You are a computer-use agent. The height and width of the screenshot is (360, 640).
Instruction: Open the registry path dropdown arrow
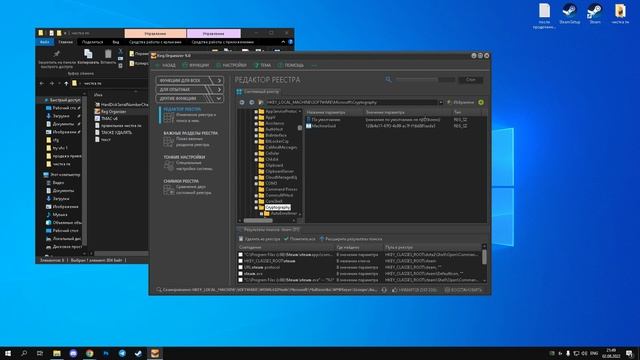point(441,102)
